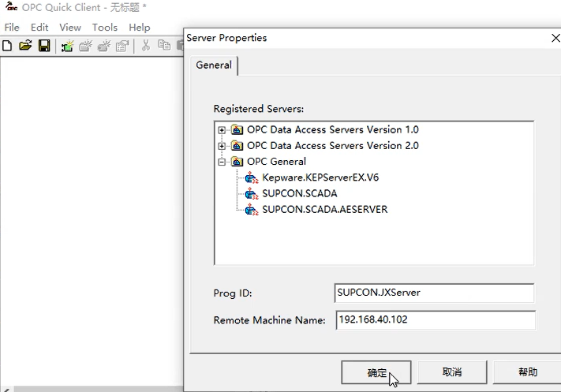The image size is (561, 392).
Task: Confirm with the 确定 button
Action: pos(376,372)
